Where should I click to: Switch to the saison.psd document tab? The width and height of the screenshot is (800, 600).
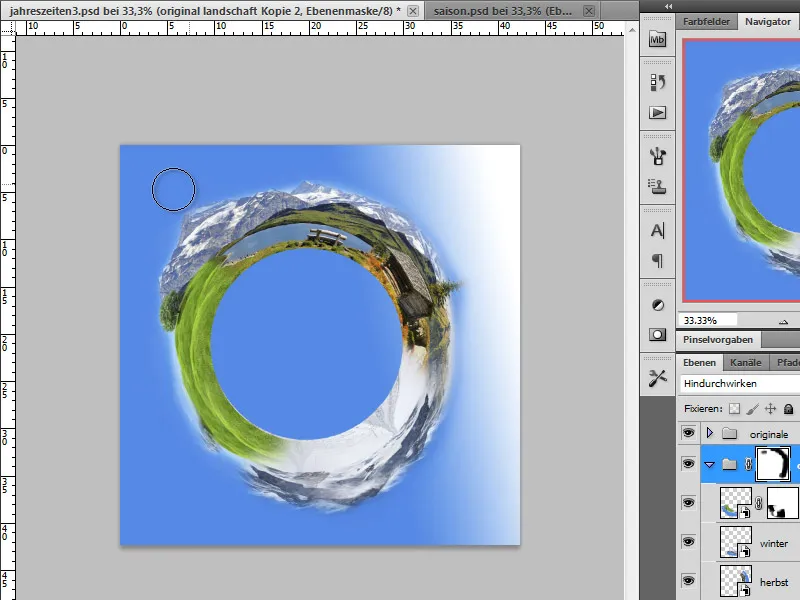click(x=499, y=10)
